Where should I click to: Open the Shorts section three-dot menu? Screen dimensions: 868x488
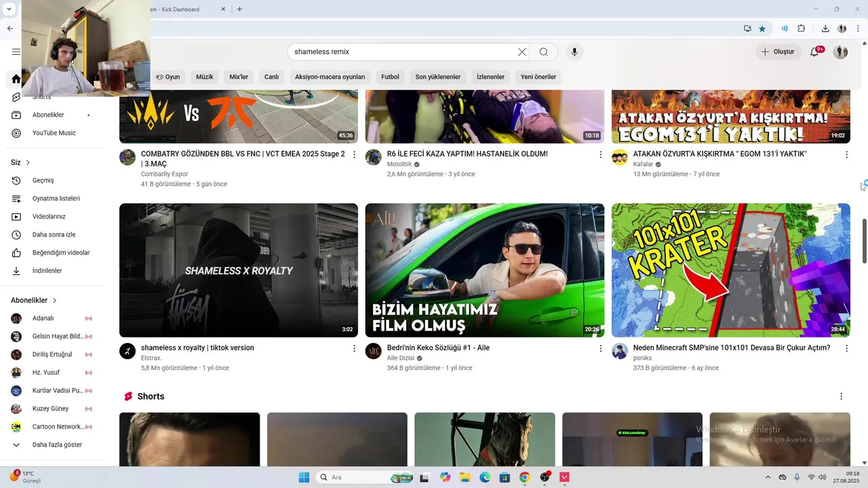click(x=842, y=396)
